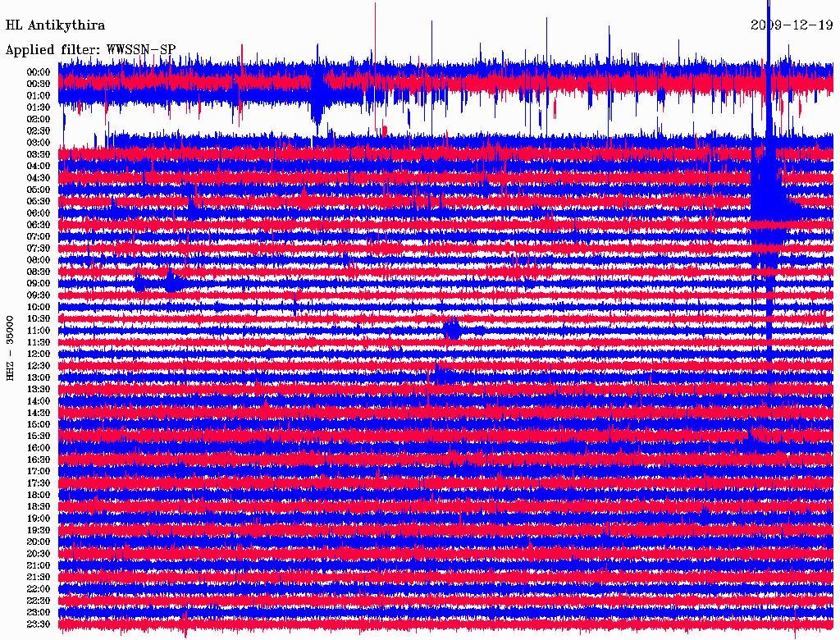
Task: Select the 20:30 time label
Action: pos(39,554)
